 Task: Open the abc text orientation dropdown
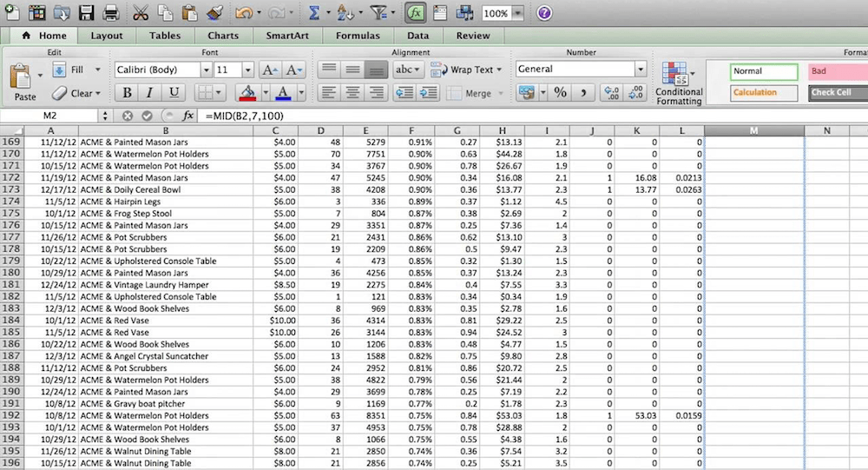(x=408, y=70)
